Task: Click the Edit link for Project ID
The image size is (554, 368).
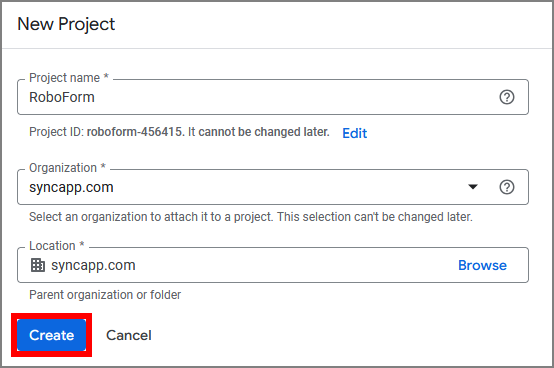Action: pyautogui.click(x=355, y=133)
